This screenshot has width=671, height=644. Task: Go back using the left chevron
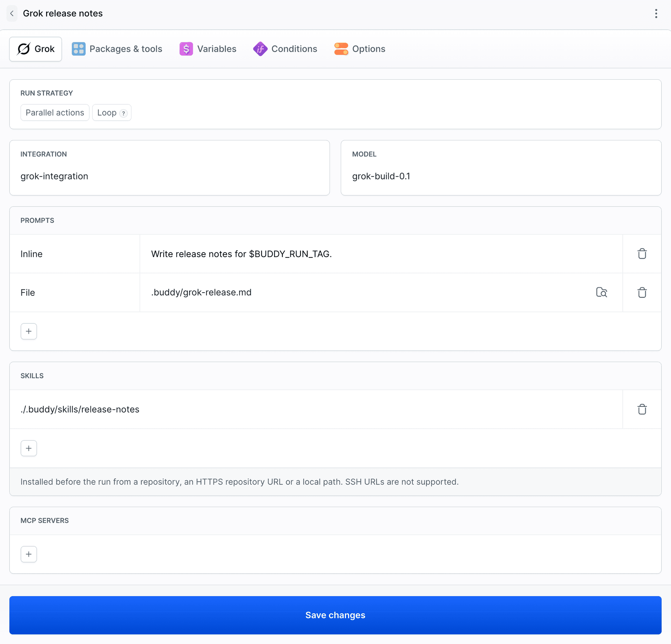pyautogui.click(x=12, y=13)
